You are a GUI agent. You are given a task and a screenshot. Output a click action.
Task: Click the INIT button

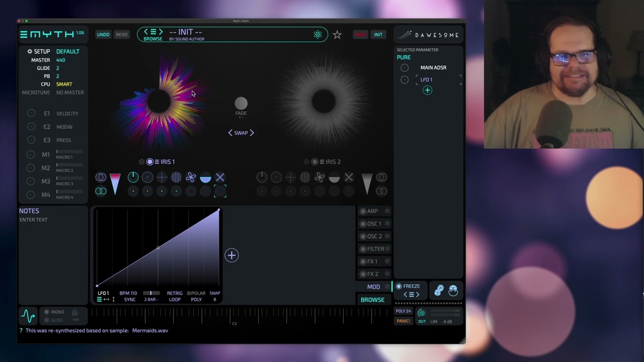click(x=378, y=35)
